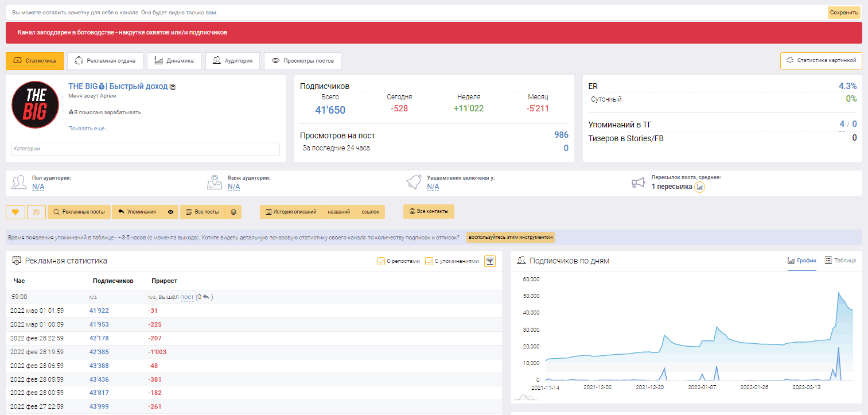Open the ссылок history button
Viewport: 868px width, 415px height.
tap(371, 212)
